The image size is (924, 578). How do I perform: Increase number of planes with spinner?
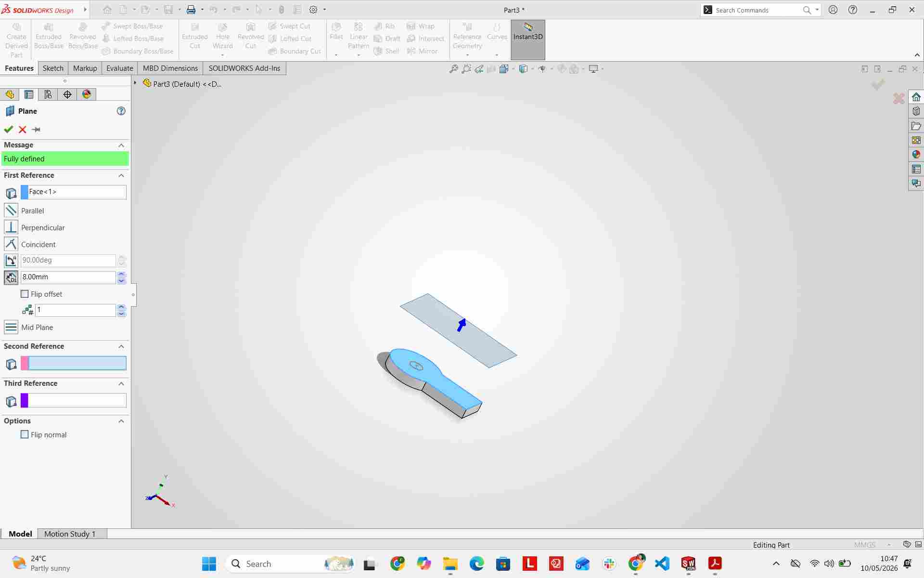pyautogui.click(x=121, y=307)
